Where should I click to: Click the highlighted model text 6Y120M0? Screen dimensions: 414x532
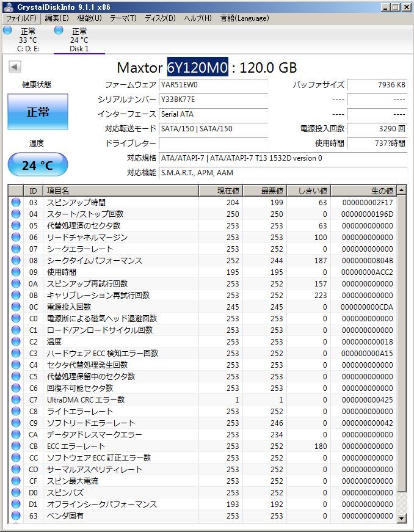coord(197,67)
